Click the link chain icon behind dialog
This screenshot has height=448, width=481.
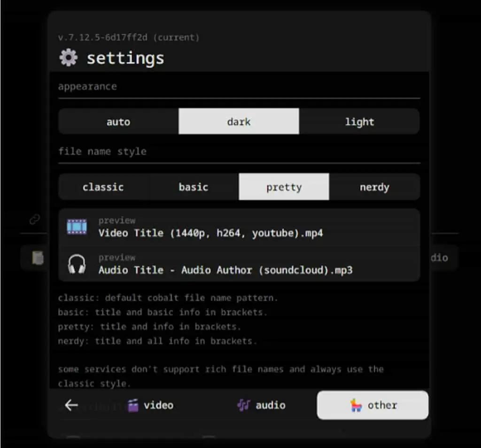(x=35, y=219)
